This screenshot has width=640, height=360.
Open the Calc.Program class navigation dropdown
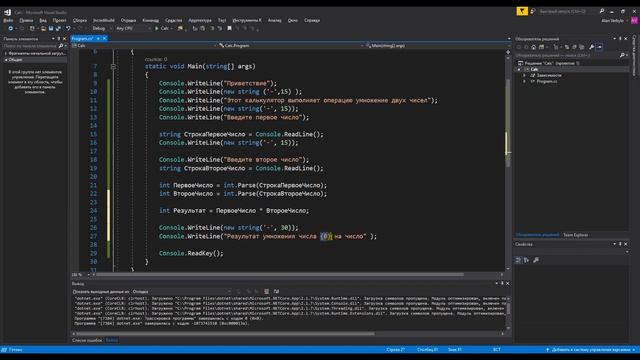point(290,46)
